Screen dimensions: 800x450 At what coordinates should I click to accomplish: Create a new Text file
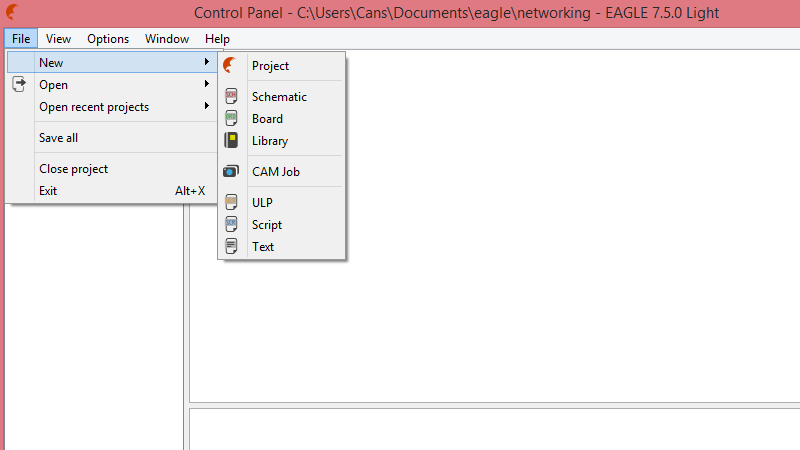pos(282,246)
